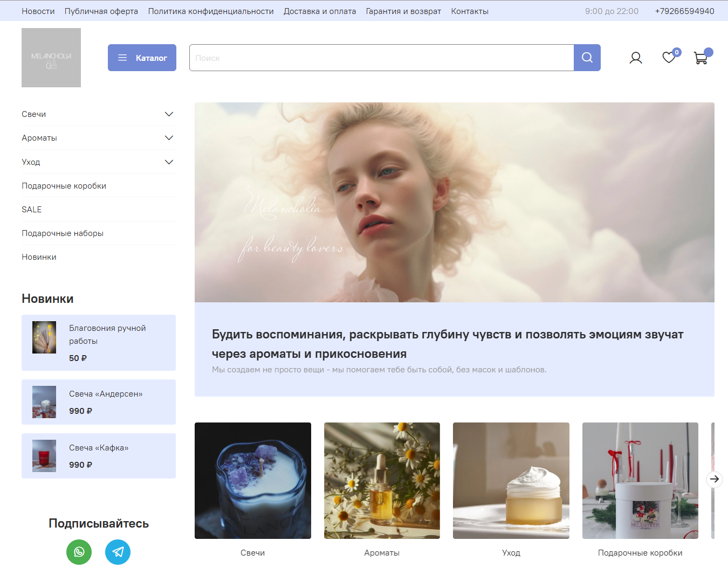Click Свеча «Кафка» thumbnail image
This screenshot has height=582, width=728.
click(x=44, y=456)
